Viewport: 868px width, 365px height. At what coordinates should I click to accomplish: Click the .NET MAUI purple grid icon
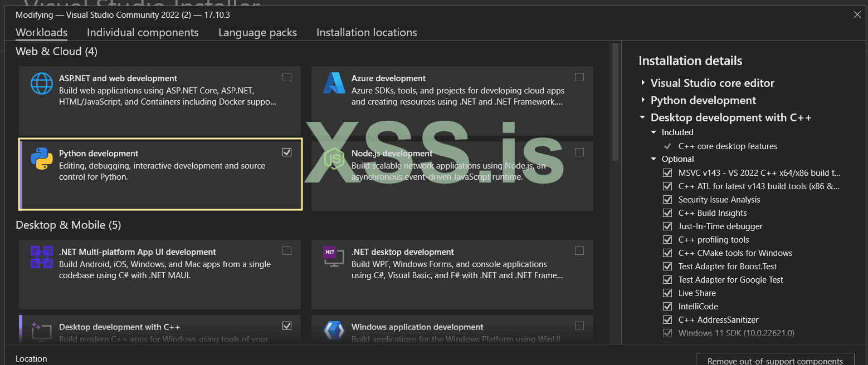point(41,258)
